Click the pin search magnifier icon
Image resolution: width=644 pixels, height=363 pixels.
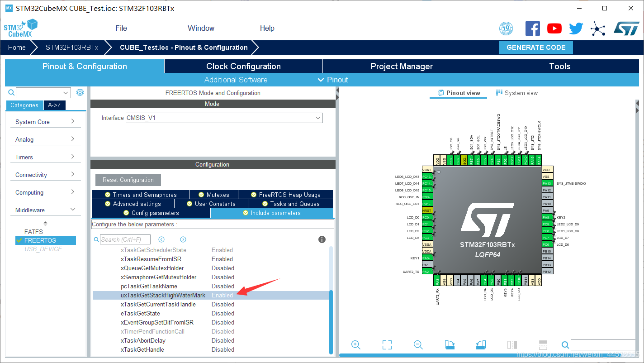pyautogui.click(x=565, y=345)
